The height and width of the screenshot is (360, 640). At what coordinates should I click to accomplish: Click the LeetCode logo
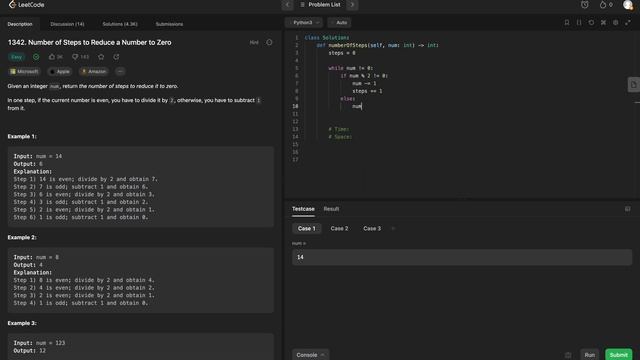click(27, 5)
